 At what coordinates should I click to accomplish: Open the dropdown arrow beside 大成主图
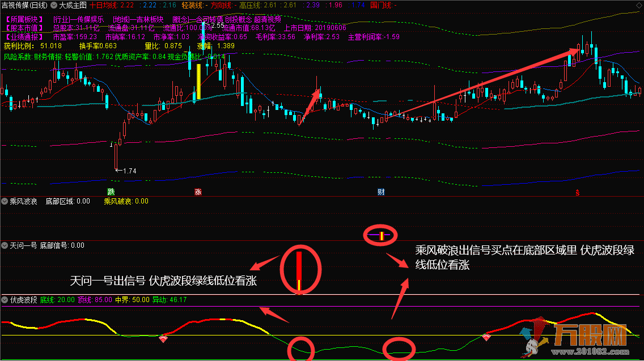[x=54, y=5]
